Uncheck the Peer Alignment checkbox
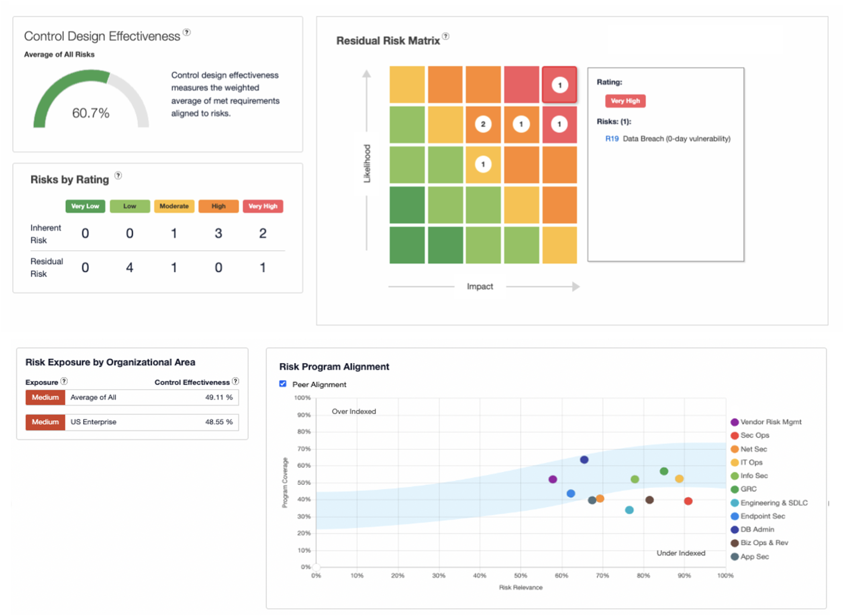843x616 pixels. pos(283,384)
